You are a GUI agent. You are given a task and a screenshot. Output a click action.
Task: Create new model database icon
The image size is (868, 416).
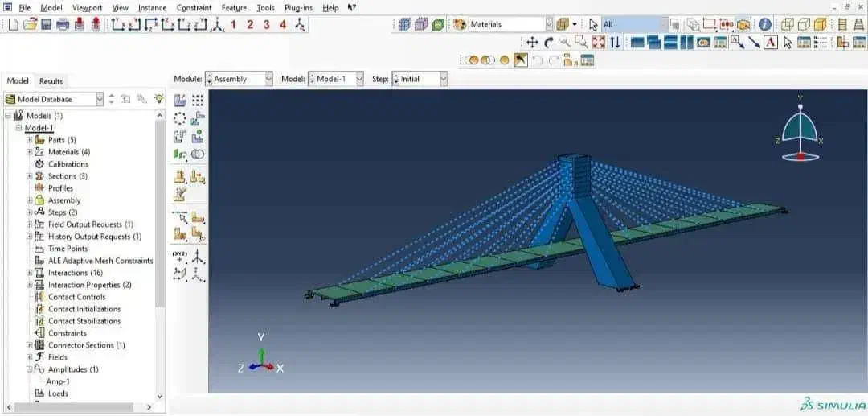13,24
